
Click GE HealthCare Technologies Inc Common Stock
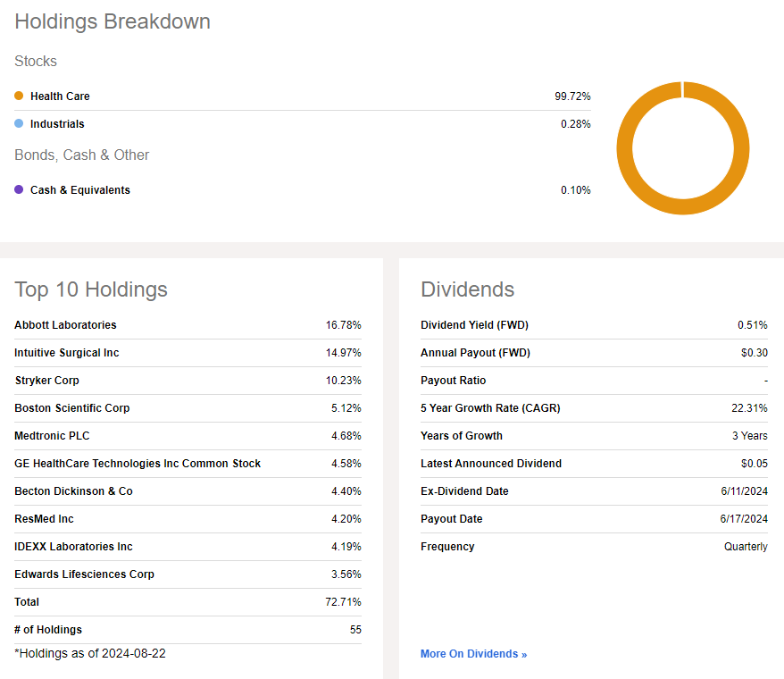[x=138, y=464]
